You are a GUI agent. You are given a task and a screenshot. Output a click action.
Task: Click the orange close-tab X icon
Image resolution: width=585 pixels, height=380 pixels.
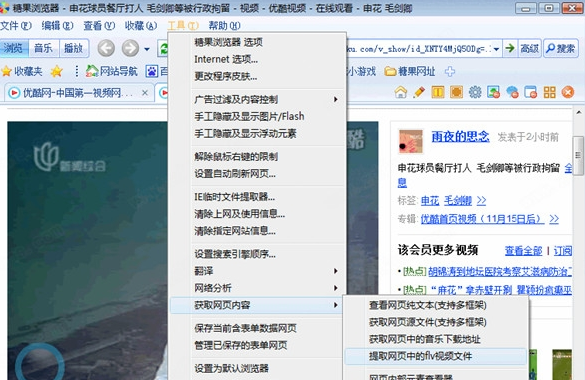pos(568,92)
